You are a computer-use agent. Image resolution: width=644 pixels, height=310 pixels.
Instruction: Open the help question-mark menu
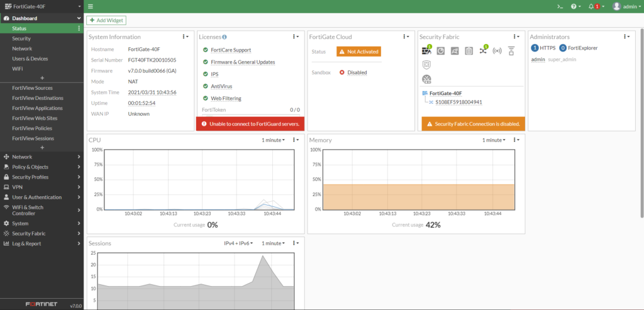(576, 6)
